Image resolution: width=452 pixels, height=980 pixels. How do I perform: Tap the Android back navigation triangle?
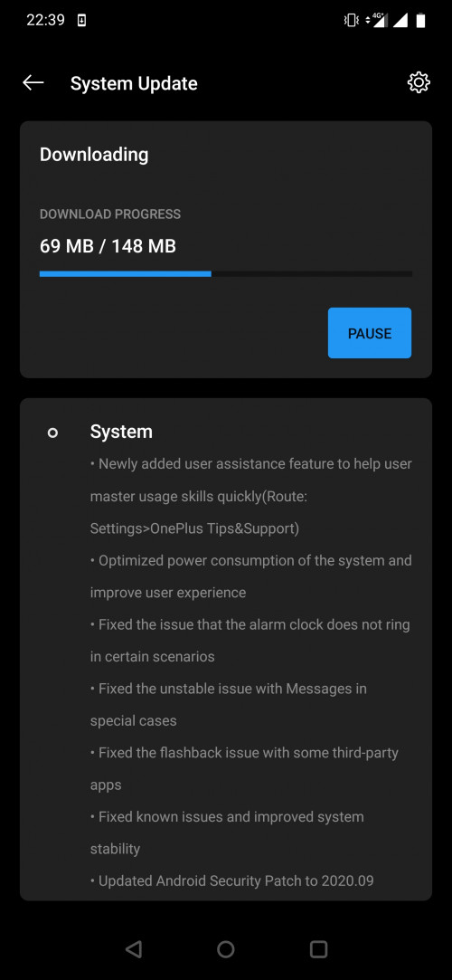(134, 949)
